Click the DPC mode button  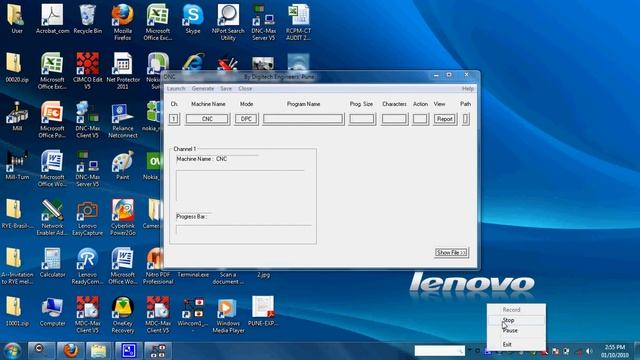[x=246, y=119]
